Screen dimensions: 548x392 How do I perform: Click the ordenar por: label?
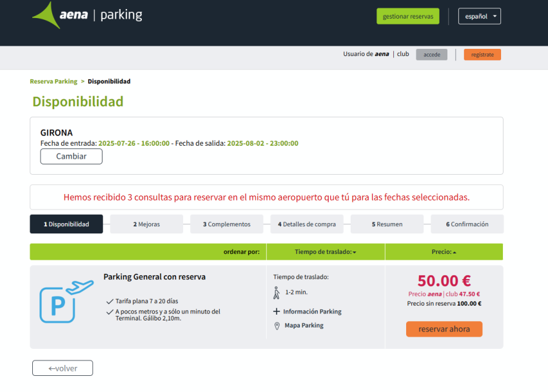(x=242, y=252)
